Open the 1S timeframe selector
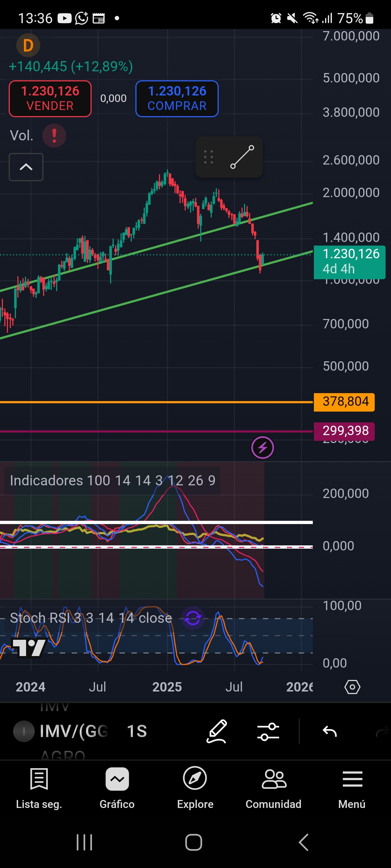391x868 pixels. (x=137, y=731)
